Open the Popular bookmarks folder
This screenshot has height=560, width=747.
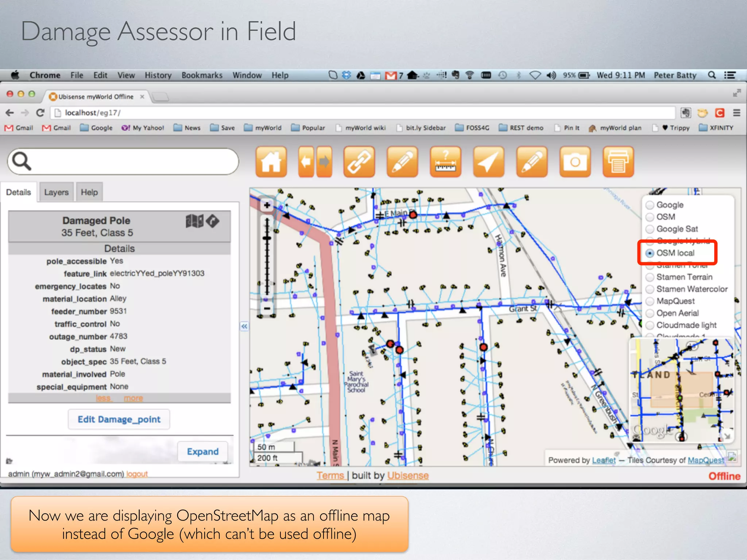(308, 128)
